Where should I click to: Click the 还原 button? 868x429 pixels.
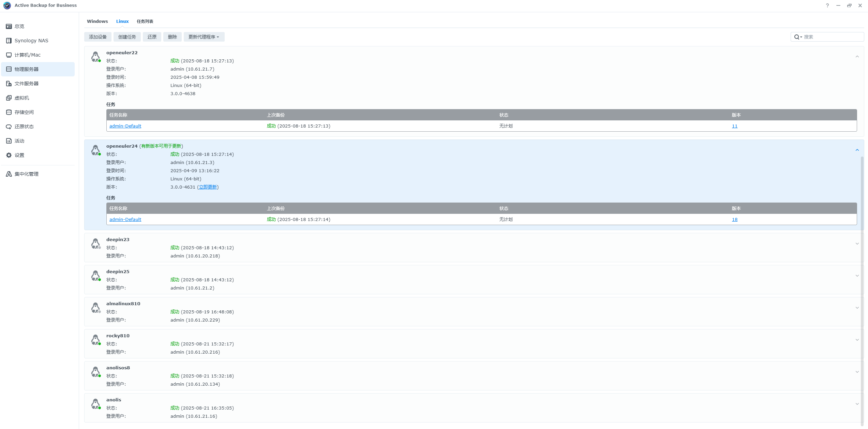tap(152, 37)
